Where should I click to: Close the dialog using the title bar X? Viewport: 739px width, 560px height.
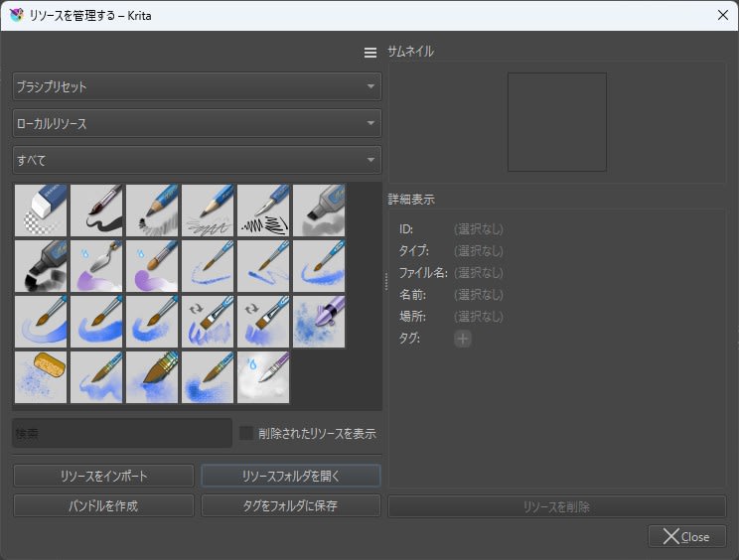[722, 15]
